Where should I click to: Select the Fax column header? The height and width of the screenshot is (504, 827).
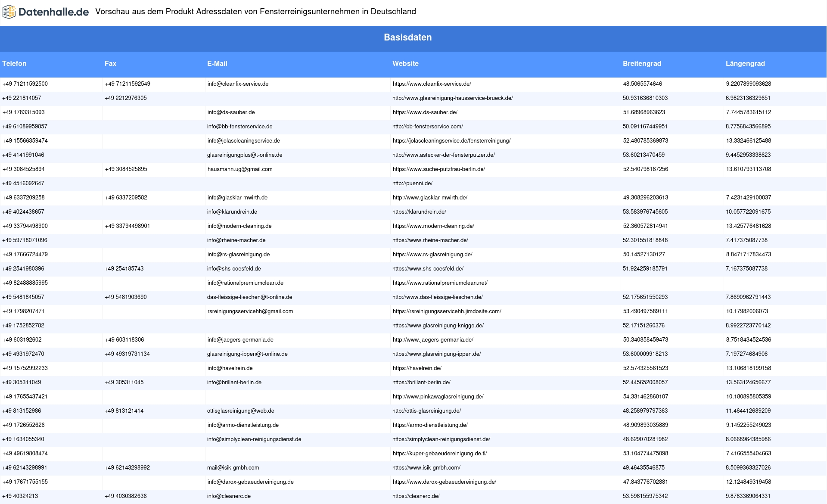pos(110,63)
